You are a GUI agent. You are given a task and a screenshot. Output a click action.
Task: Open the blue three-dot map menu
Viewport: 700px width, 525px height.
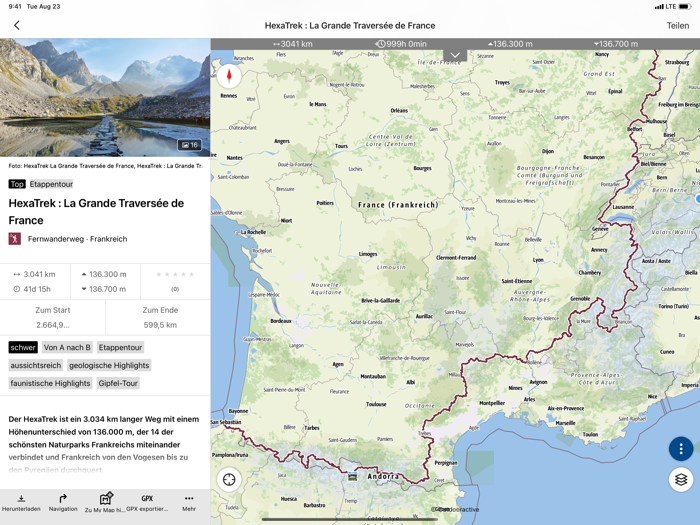tap(681, 449)
